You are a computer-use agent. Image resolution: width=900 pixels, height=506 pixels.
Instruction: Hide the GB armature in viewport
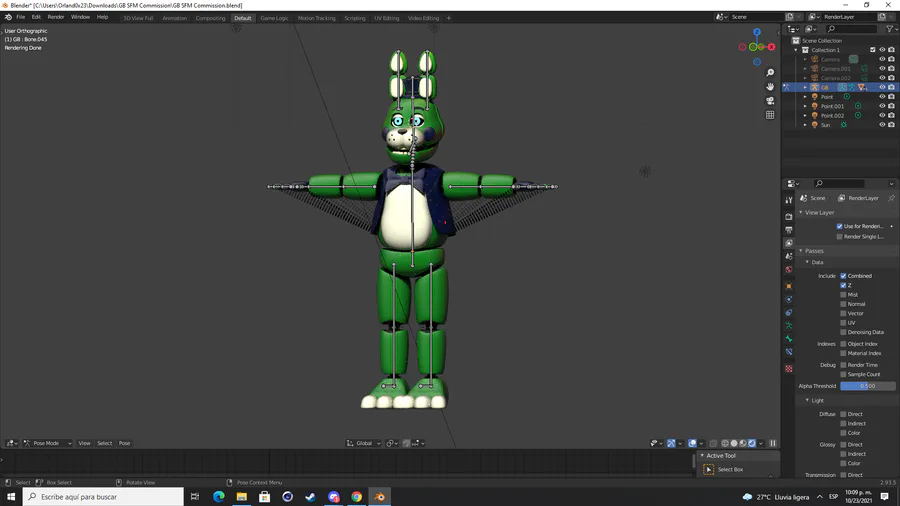882,87
